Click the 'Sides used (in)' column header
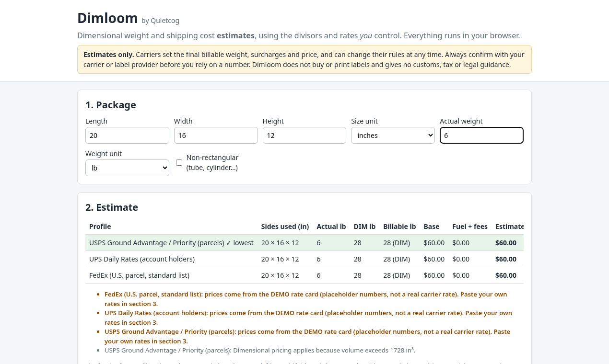The image size is (609, 364). point(285,227)
